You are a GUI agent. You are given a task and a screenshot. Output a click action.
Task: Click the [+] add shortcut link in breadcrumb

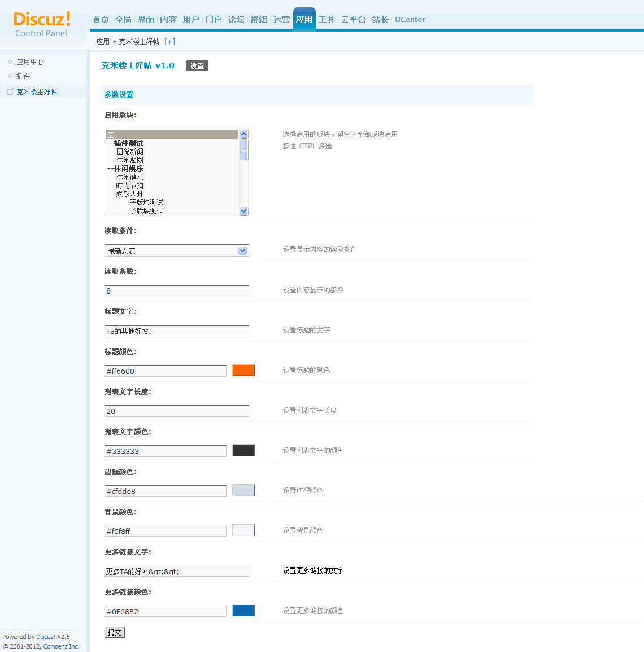[169, 42]
